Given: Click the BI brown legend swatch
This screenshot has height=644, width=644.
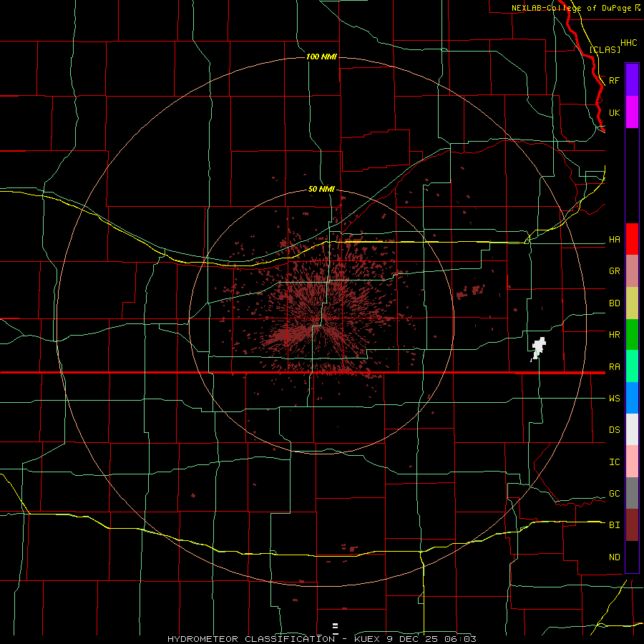Looking at the screenshot, I should coord(632,525).
